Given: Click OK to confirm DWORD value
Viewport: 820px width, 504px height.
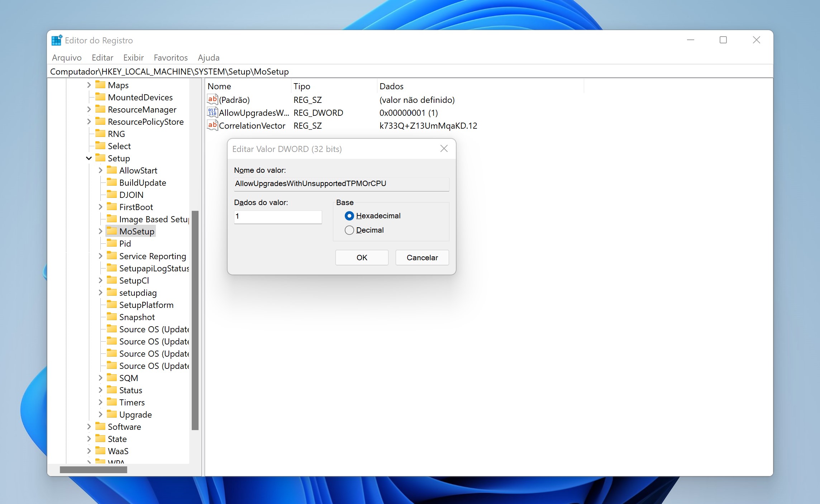Looking at the screenshot, I should [361, 257].
